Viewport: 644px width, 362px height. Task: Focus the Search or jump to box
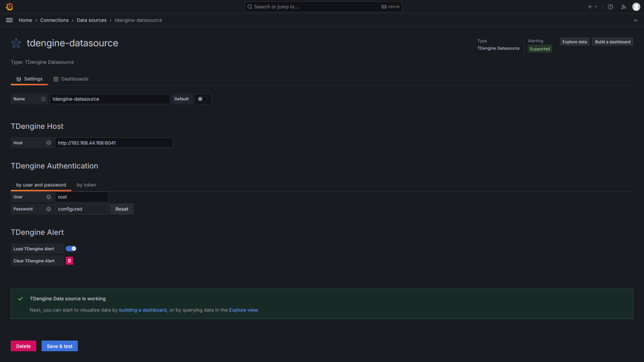(x=323, y=7)
